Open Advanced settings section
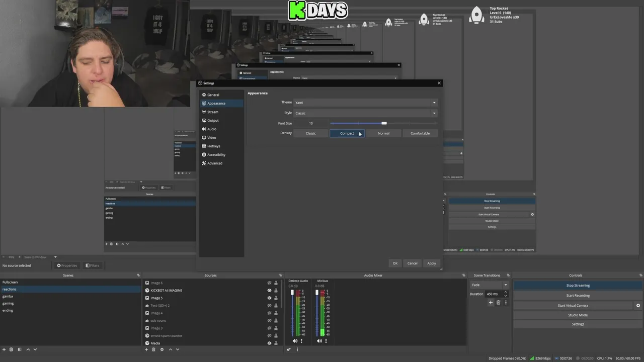Image resolution: width=644 pixels, height=362 pixels. click(x=221, y=163)
